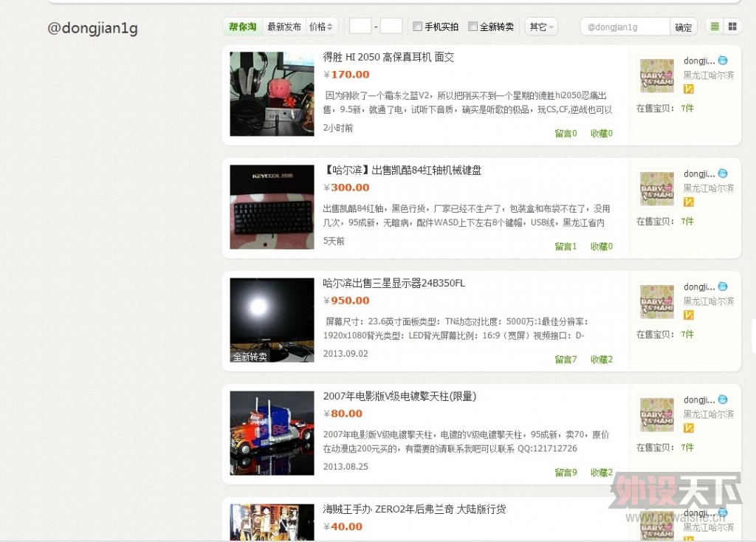Screen dimensions: 756x542
Task: Click the 确定 search button
Action: 683,27
